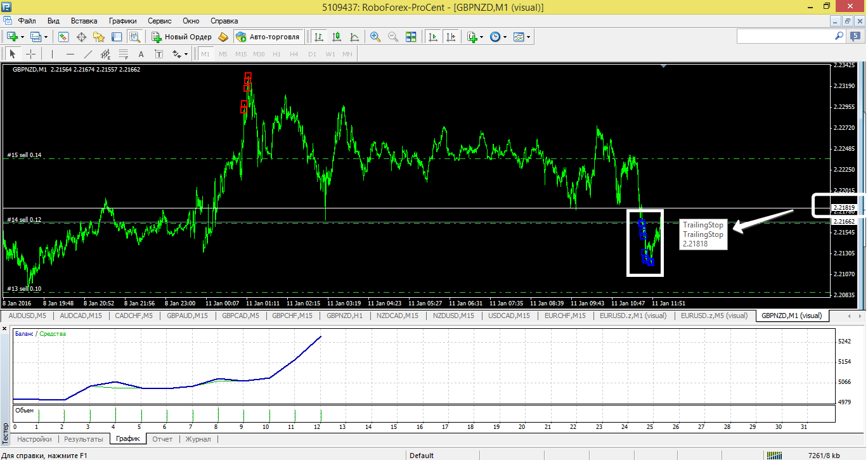Viewport: 868px width, 460px height.
Task: Zoom out of the chart
Action: pos(393,37)
